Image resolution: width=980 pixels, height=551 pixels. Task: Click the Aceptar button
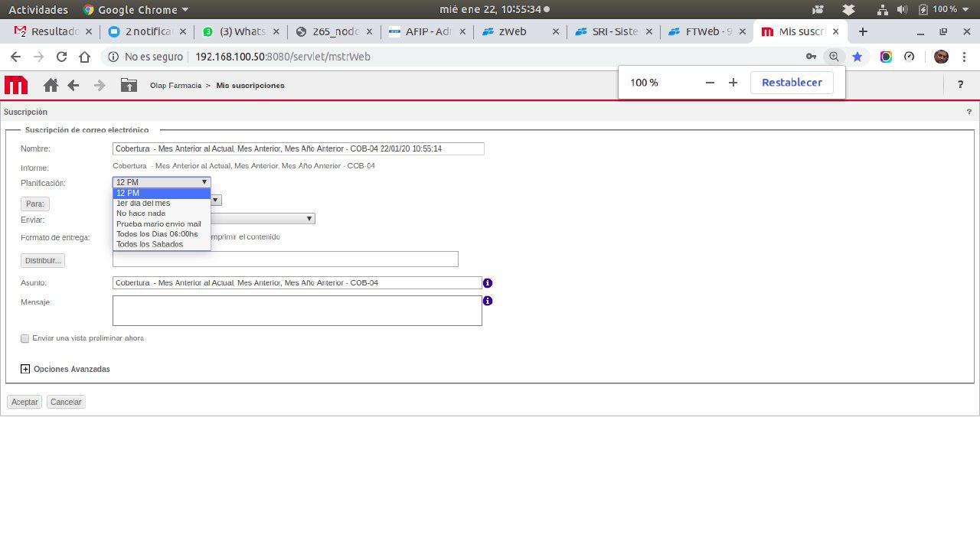[x=24, y=402]
